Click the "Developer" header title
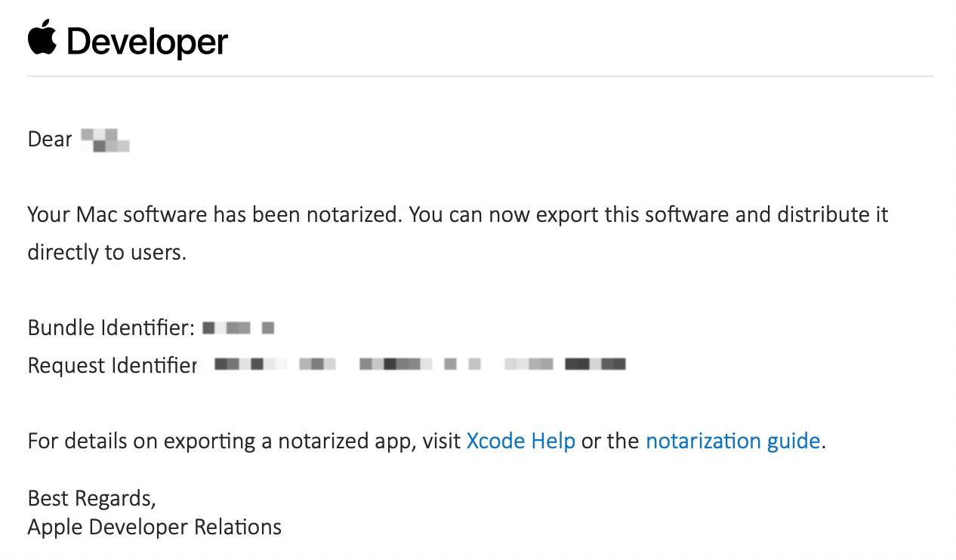Screen dimensions: 956x560 [x=147, y=42]
